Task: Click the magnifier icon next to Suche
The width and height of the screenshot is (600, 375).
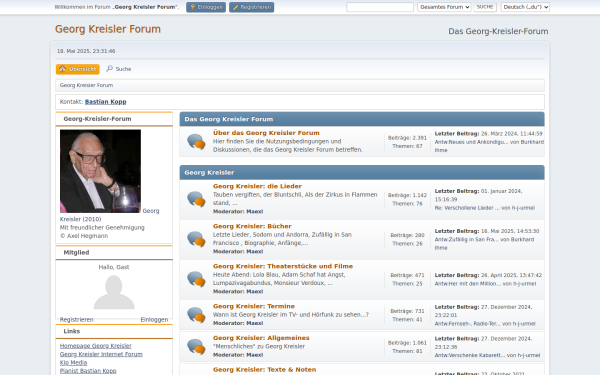Action: point(109,68)
